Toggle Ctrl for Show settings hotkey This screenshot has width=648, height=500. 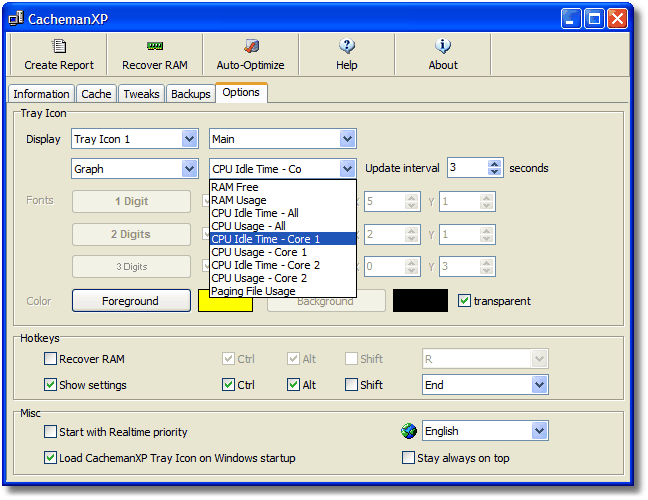tap(228, 384)
